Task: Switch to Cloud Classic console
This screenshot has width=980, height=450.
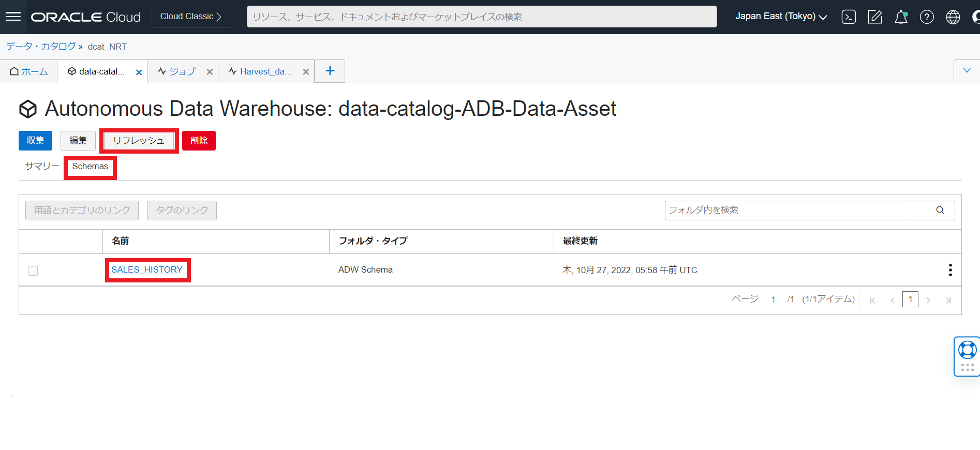Action: tap(190, 17)
